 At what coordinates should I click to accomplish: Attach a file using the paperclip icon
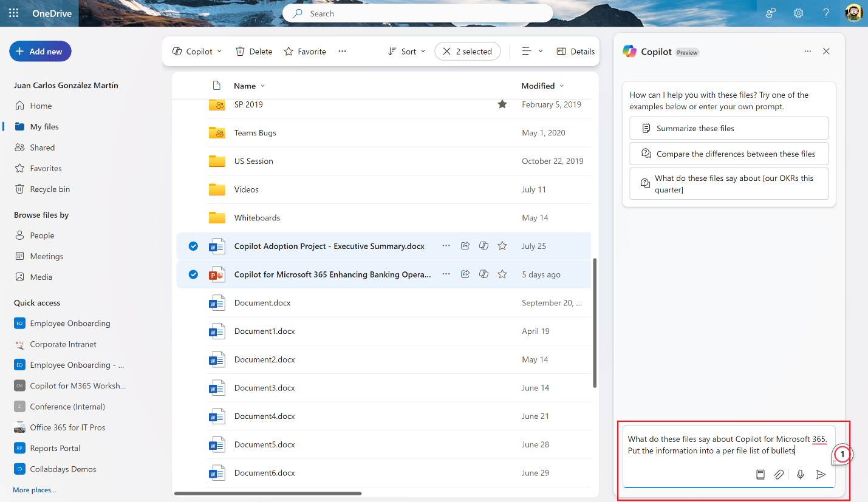click(779, 474)
